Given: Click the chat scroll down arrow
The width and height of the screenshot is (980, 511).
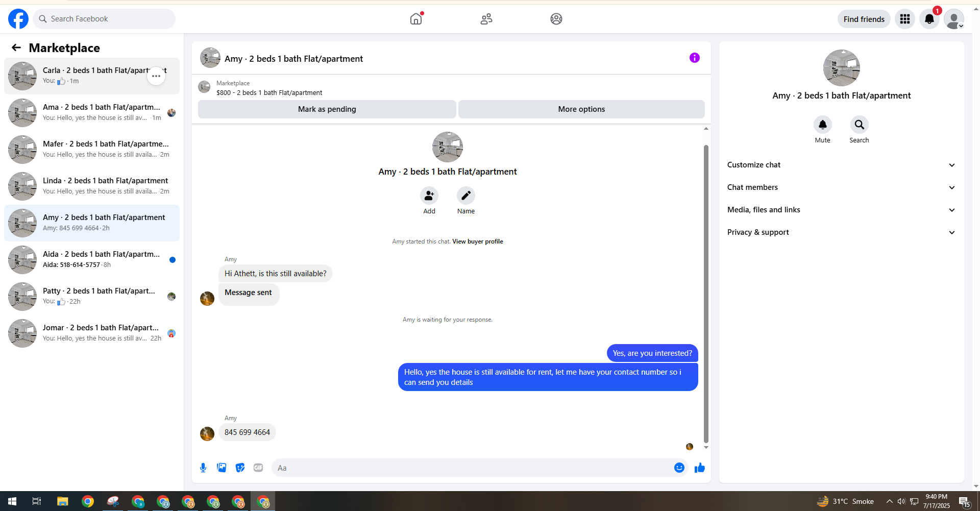Looking at the screenshot, I should pyautogui.click(x=706, y=447).
